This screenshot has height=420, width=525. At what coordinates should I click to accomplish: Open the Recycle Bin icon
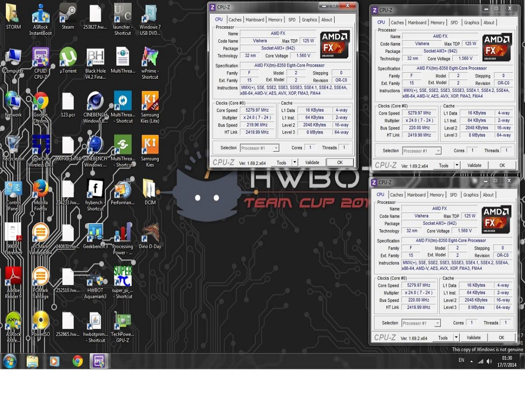point(13,148)
